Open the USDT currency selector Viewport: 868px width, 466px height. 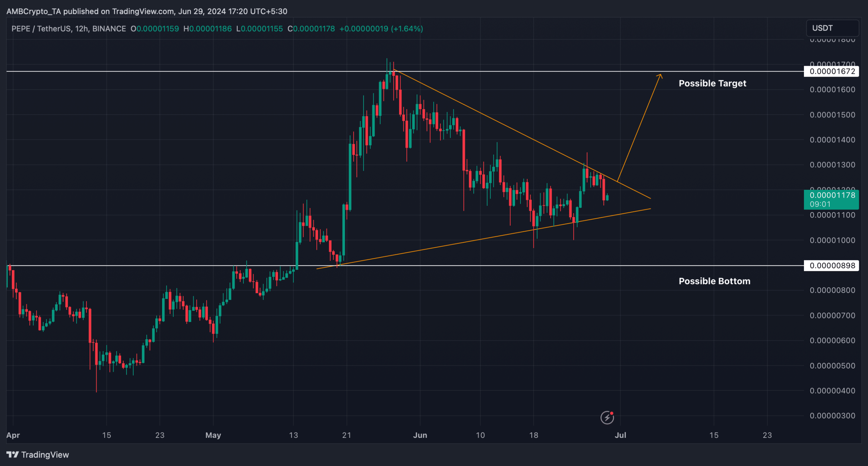tap(832, 28)
